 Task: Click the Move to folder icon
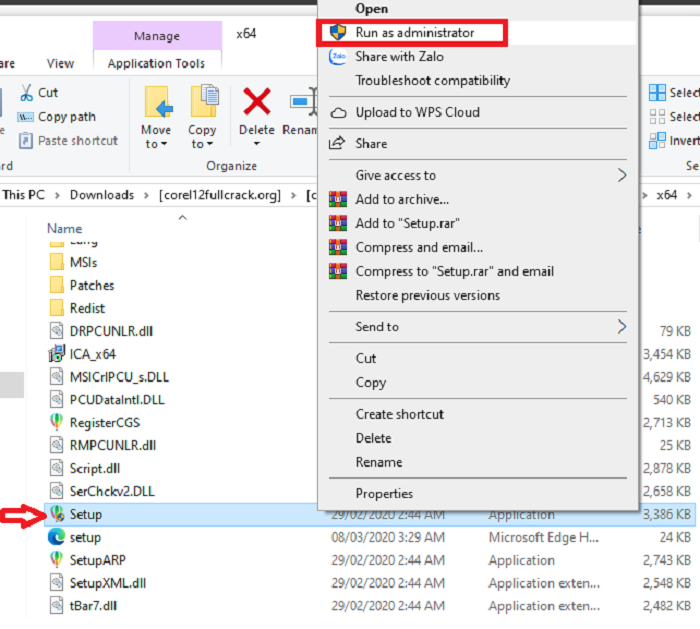tap(158, 102)
